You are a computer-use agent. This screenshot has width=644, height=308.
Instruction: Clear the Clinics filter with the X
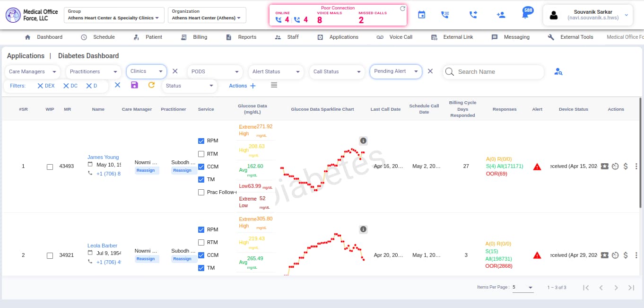175,71
